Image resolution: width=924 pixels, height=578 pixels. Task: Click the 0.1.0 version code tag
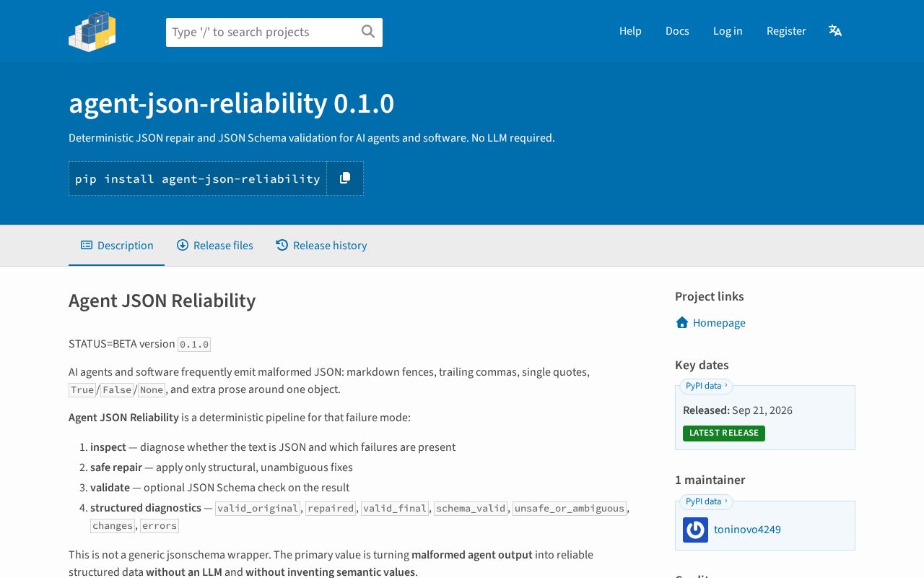pyautogui.click(x=194, y=345)
